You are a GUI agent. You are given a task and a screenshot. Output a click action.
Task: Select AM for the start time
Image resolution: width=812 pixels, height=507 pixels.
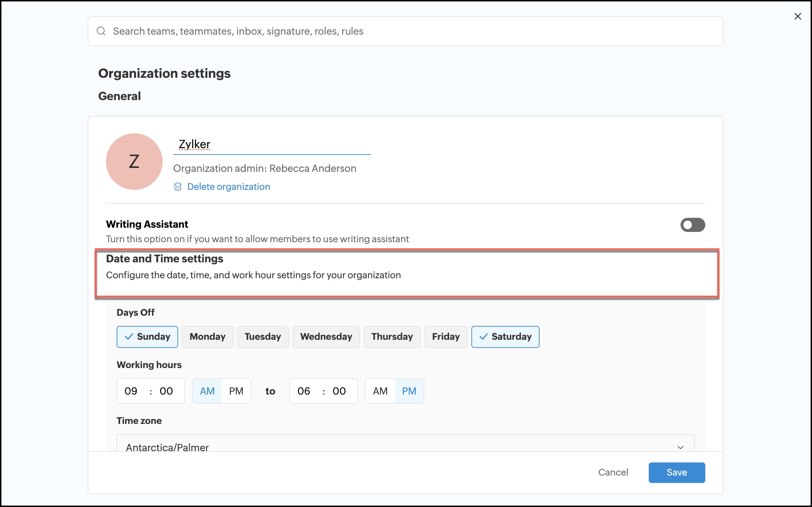(x=207, y=391)
